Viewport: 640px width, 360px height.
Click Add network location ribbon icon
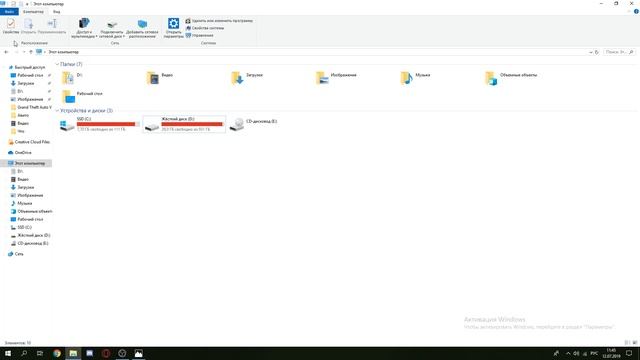[x=142, y=28]
